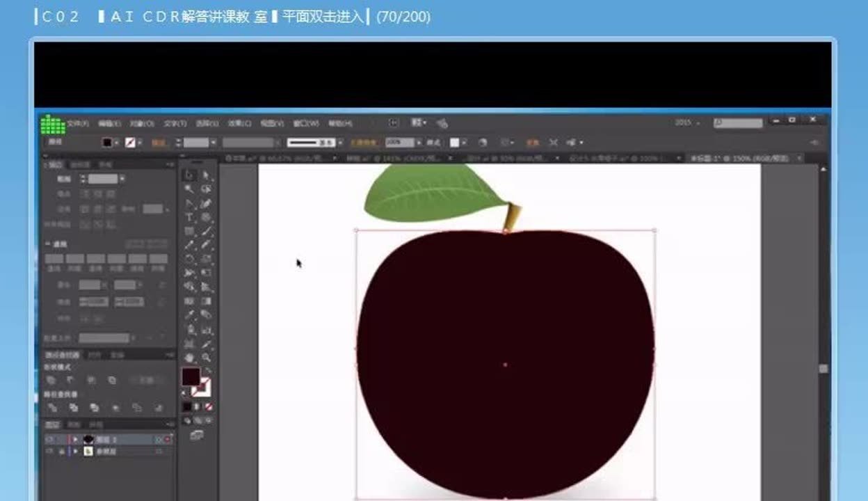The height and width of the screenshot is (501, 868).
Task: Toggle the lock on the second layer
Action: point(61,452)
